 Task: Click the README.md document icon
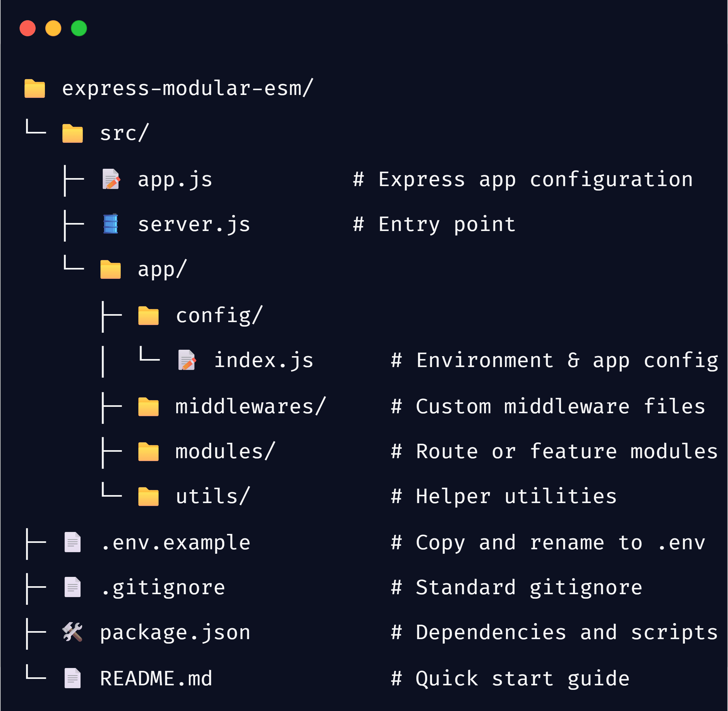click(73, 678)
